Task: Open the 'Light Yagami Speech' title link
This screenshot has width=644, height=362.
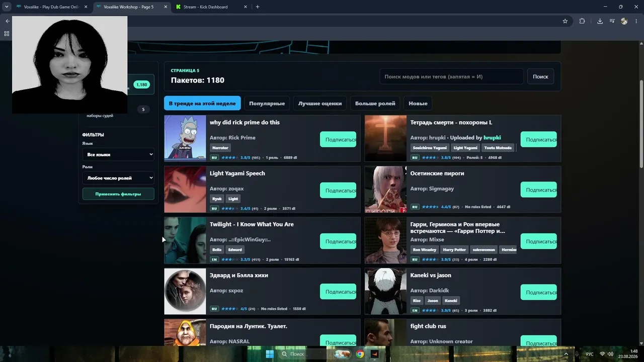Action: (x=237, y=173)
